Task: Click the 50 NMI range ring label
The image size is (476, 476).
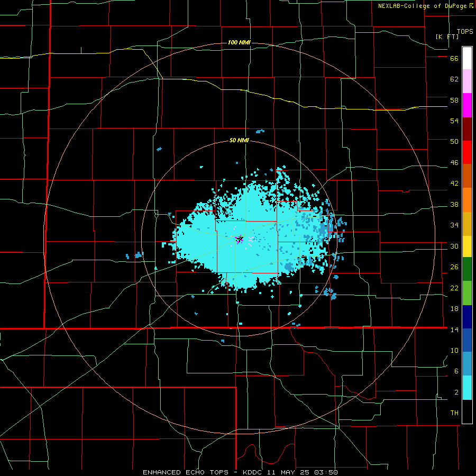Action: coord(239,140)
